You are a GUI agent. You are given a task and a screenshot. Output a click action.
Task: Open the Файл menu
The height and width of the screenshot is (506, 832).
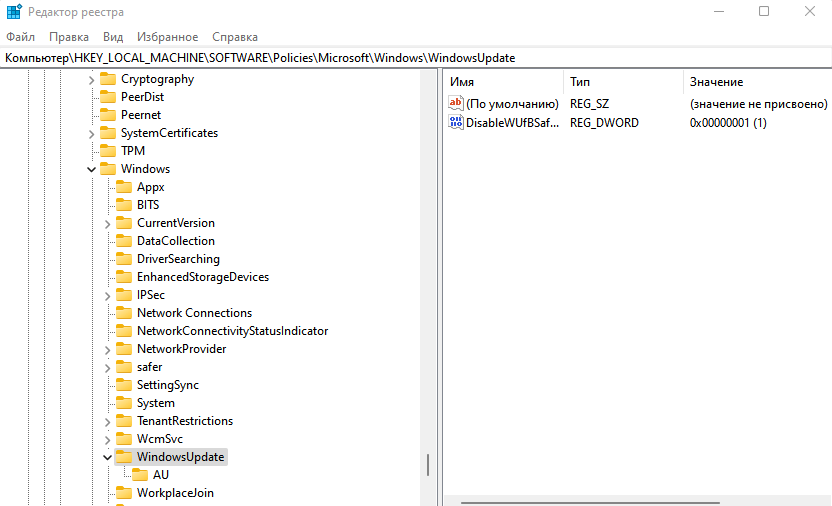20,37
